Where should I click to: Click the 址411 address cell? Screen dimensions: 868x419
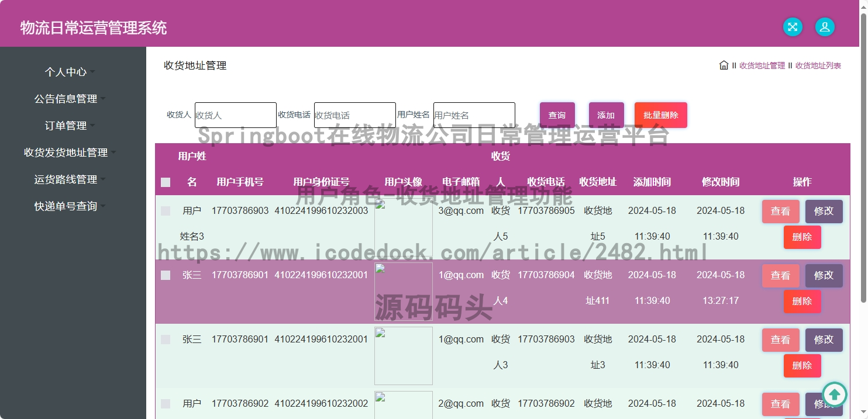click(598, 300)
